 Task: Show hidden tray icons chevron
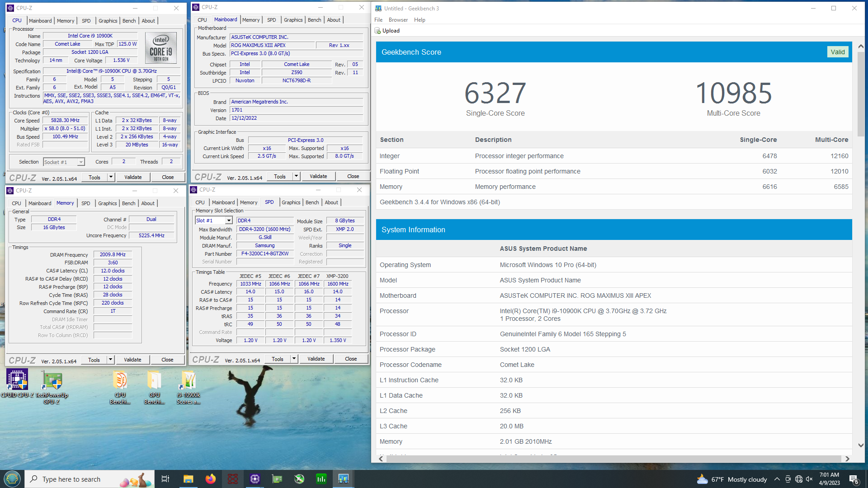(777, 479)
